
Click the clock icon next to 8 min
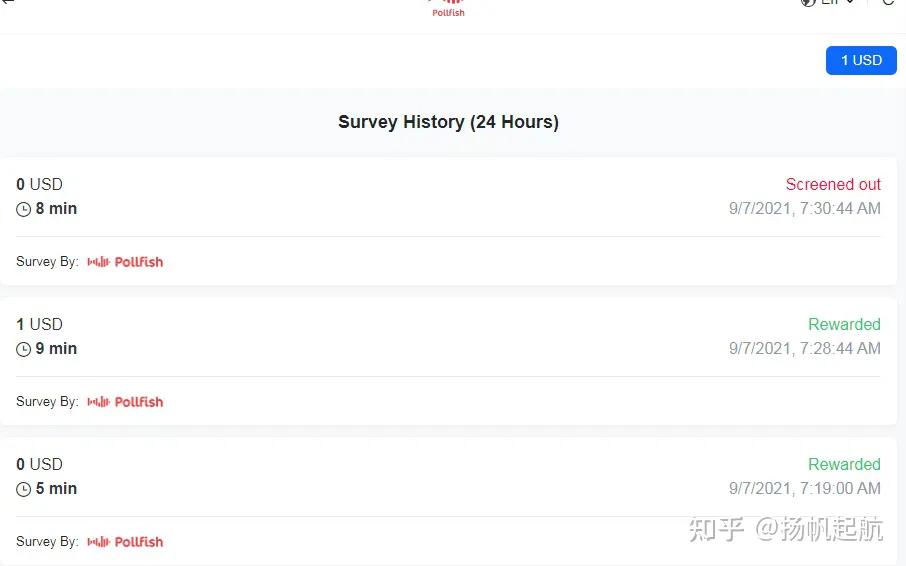[x=23, y=209]
